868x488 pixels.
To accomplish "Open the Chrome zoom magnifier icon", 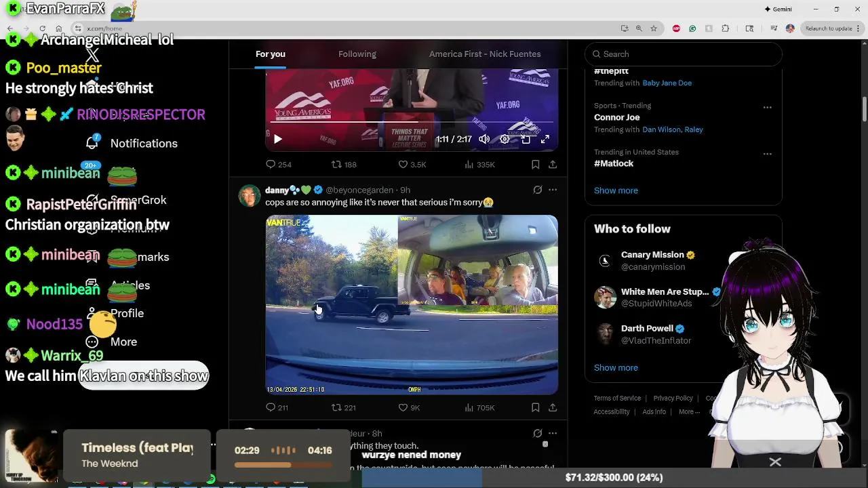I will 639,28.
